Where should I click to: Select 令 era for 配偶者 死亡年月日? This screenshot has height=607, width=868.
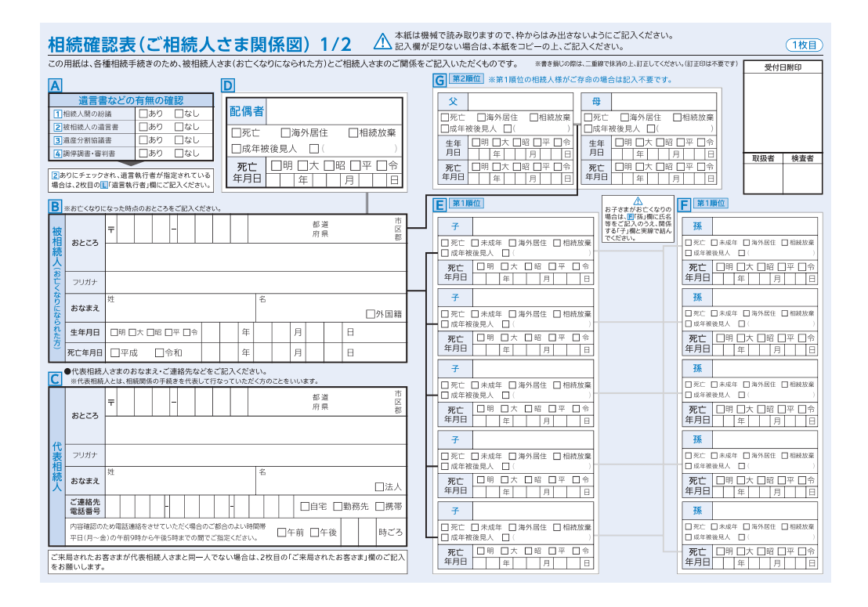coord(382,165)
